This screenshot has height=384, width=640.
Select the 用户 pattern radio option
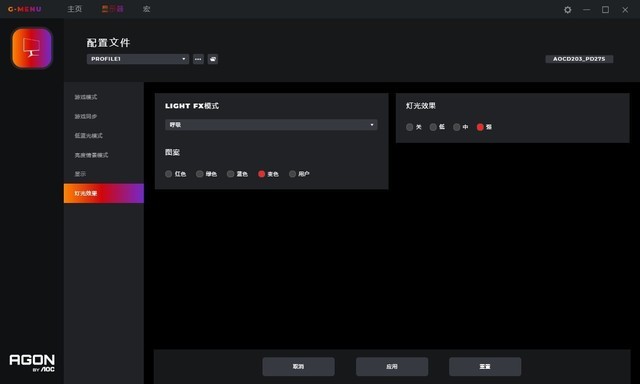(x=292, y=174)
